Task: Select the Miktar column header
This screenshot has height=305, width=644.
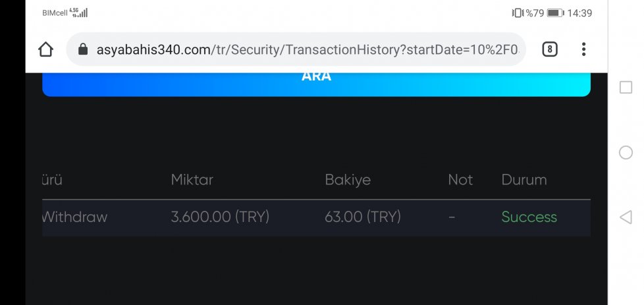Action: 192,180
